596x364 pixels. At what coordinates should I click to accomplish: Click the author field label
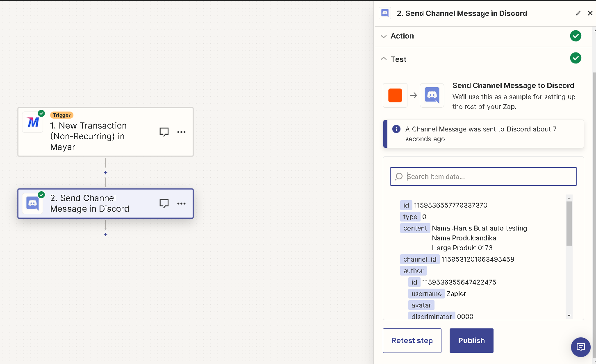(x=413, y=271)
